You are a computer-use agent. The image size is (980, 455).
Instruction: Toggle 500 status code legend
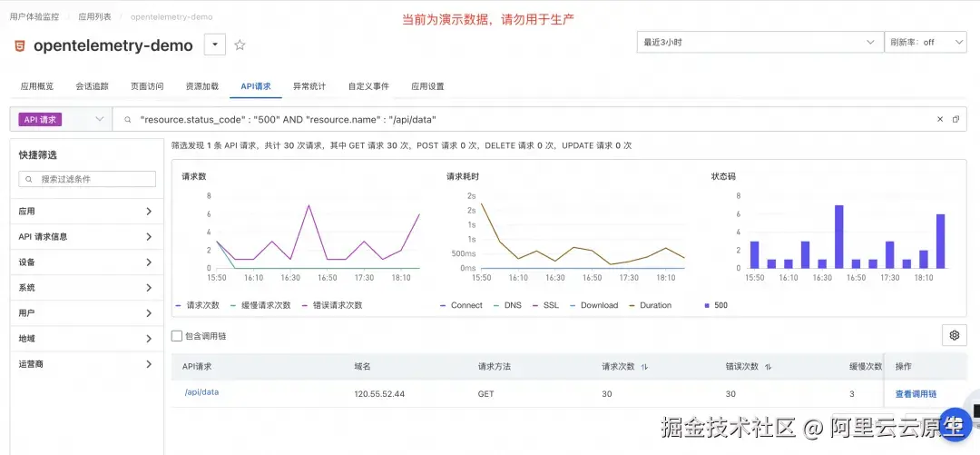(x=716, y=305)
